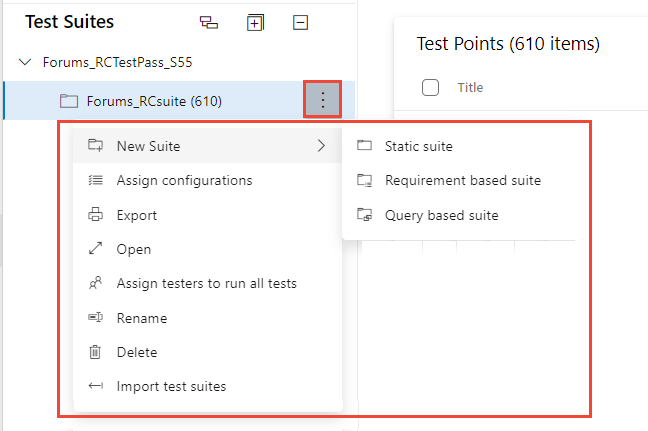Click the Import test suites arrow icon
The width and height of the screenshot is (648, 431).
click(x=96, y=386)
